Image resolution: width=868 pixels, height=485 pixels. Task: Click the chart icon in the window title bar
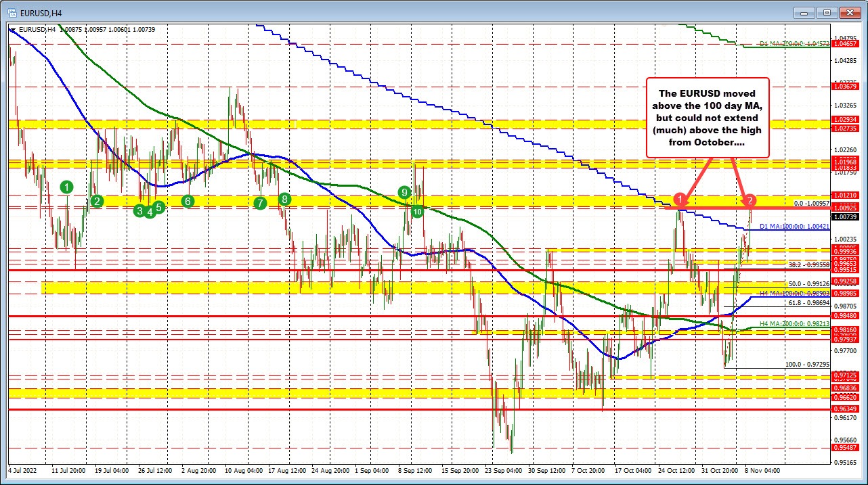(x=12, y=12)
